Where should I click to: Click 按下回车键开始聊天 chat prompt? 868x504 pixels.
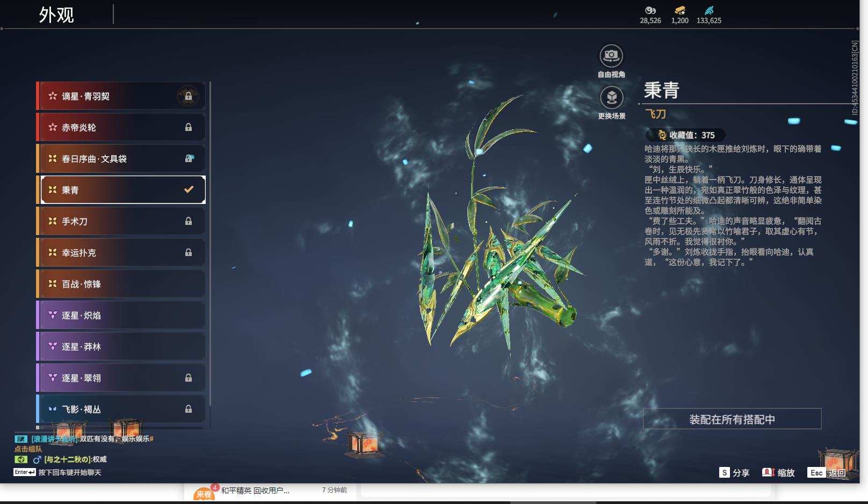pyautogui.click(x=70, y=472)
